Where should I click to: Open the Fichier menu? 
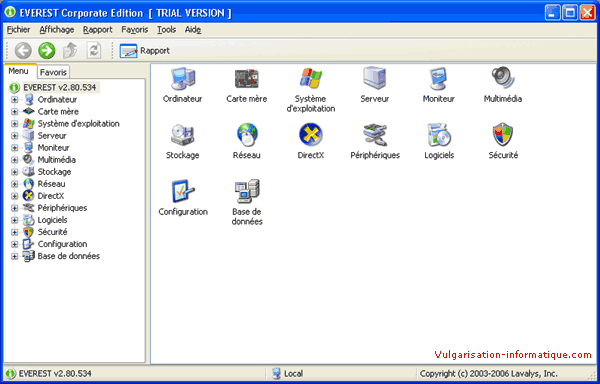[x=18, y=29]
